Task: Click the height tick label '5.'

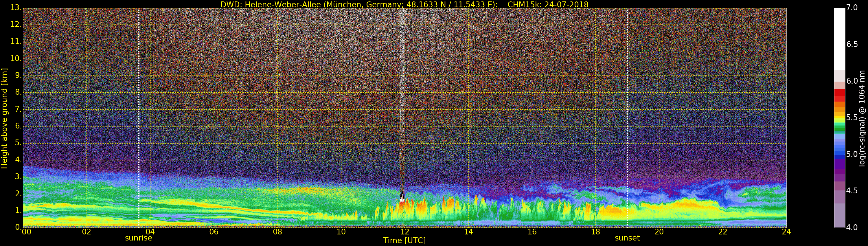Action: point(18,143)
